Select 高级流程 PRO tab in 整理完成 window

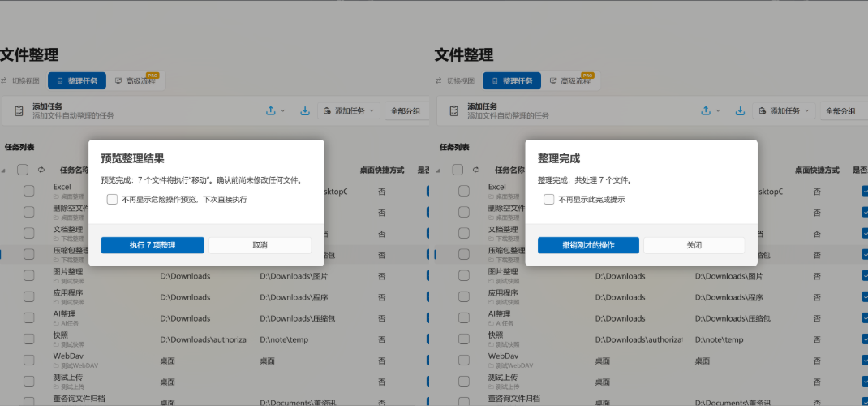point(571,81)
